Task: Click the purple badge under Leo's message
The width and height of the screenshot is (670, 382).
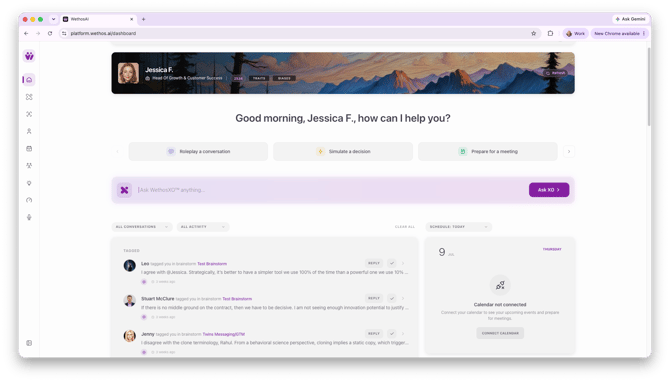Action: pos(144,282)
